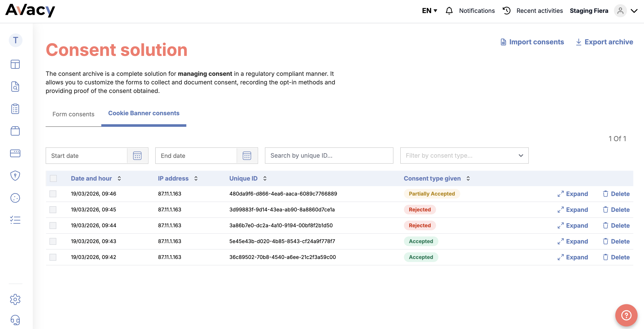Open the orange help question button
Image resolution: width=644 pixels, height=329 pixels.
point(626,315)
